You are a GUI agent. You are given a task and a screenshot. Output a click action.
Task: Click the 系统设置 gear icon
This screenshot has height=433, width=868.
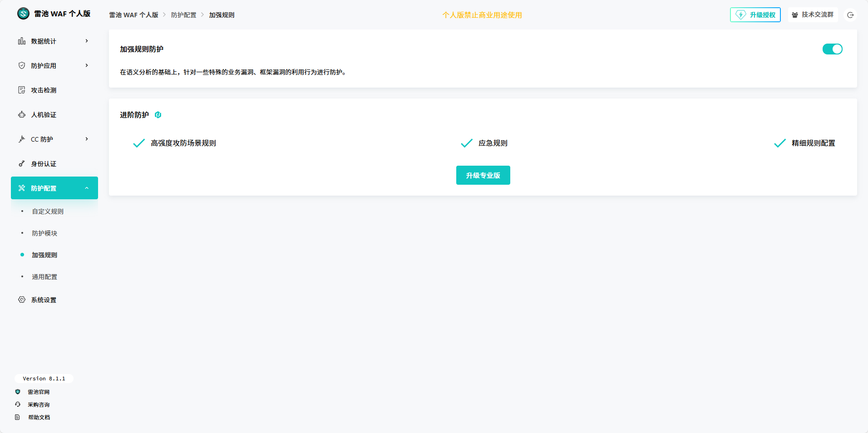click(x=22, y=300)
